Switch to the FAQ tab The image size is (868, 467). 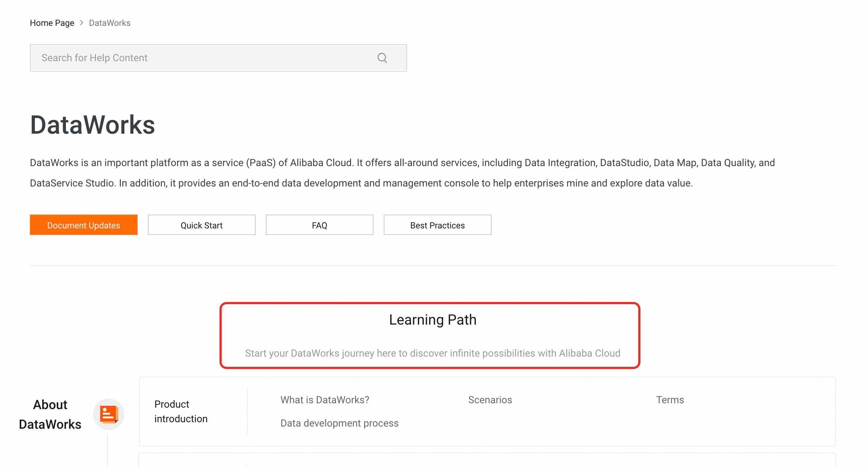319,225
